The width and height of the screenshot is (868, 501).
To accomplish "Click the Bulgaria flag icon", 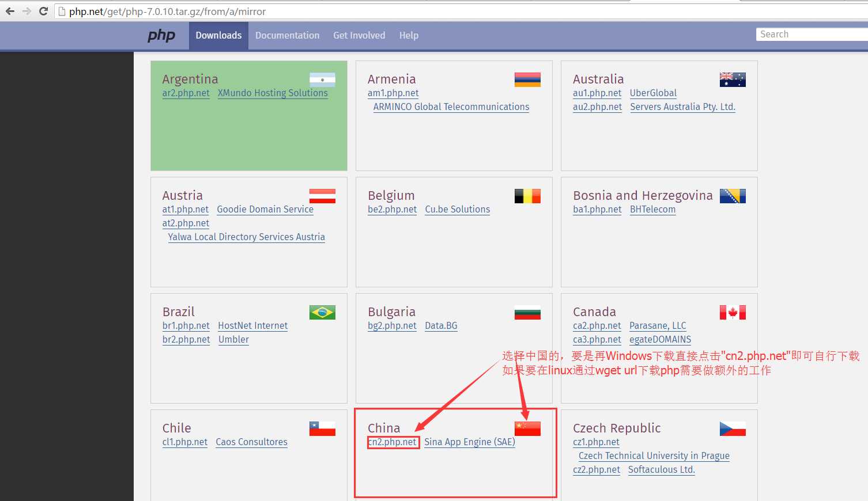I will tap(527, 312).
